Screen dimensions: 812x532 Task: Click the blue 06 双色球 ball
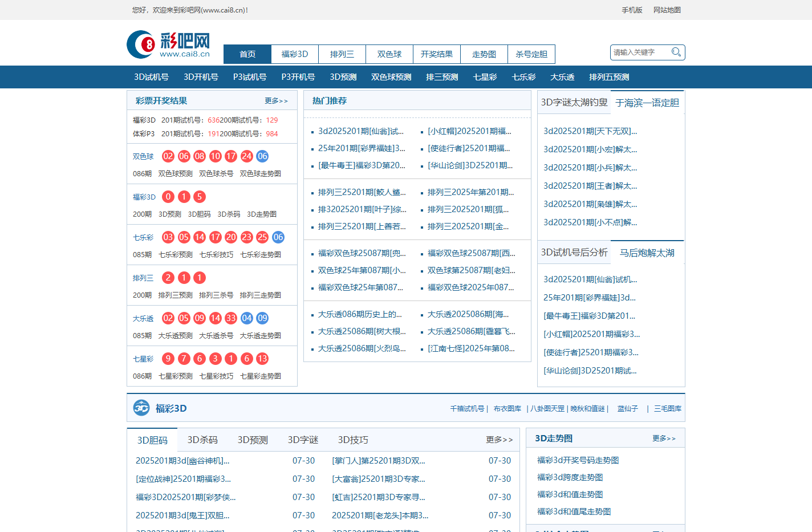point(262,156)
